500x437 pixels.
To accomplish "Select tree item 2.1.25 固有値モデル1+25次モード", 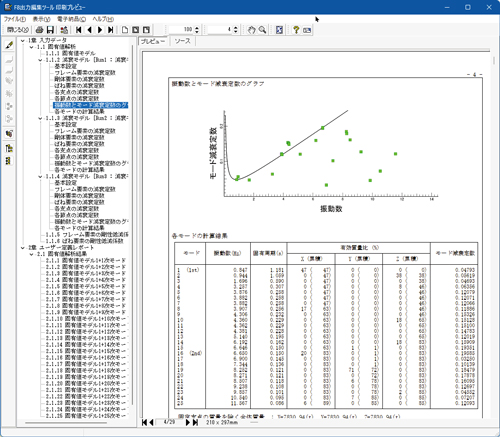I will (x=86, y=416).
